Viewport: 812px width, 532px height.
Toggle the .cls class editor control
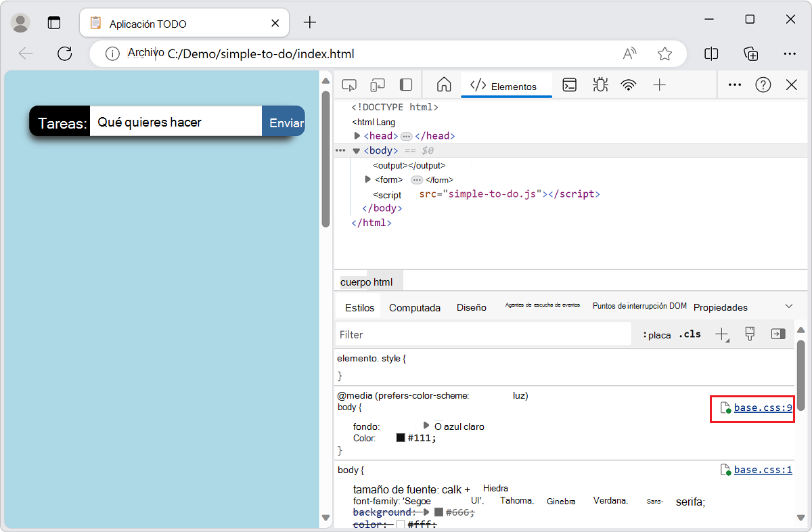690,334
